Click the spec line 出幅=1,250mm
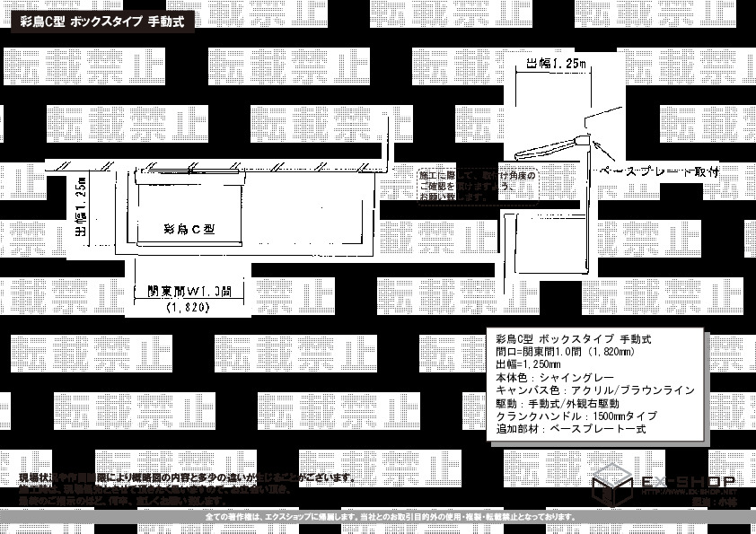The image size is (756, 534). (x=528, y=364)
